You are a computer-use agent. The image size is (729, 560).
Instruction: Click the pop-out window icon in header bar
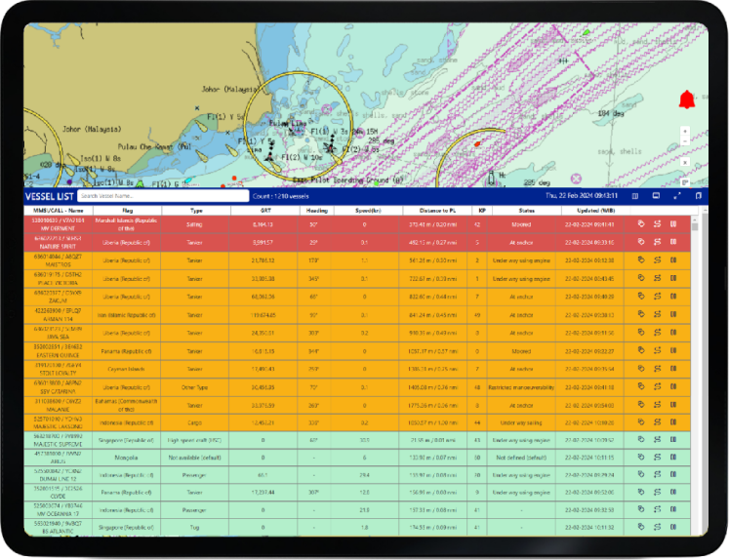pyautogui.click(x=698, y=196)
